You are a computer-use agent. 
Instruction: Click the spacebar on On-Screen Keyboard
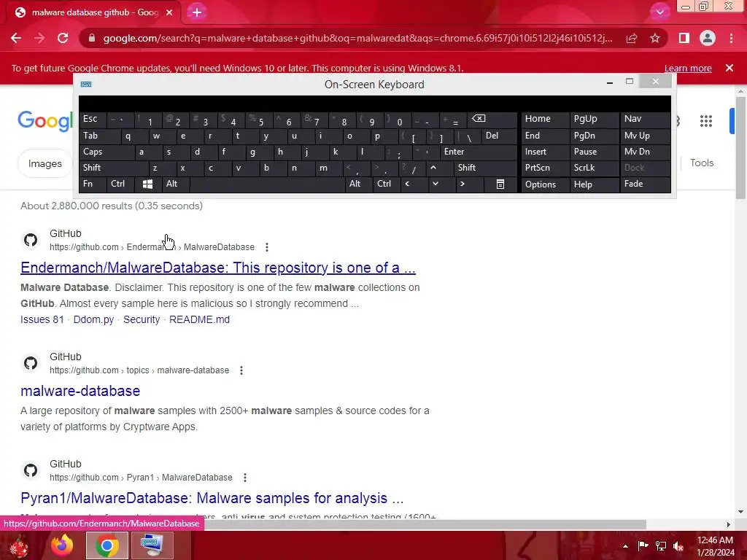pyautogui.click(x=267, y=184)
